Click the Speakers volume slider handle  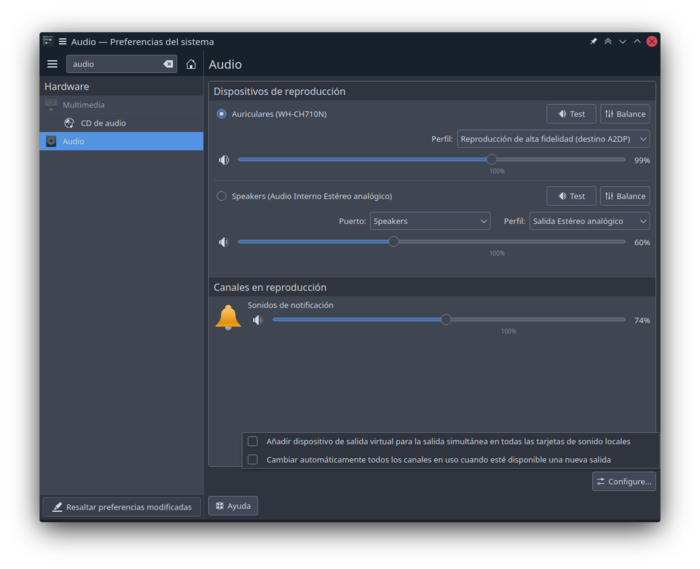point(393,242)
